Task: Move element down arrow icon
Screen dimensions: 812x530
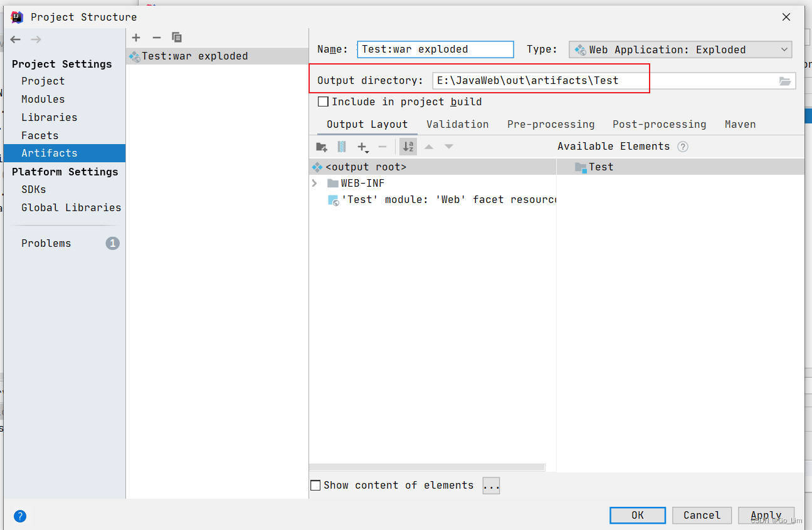Action: [x=449, y=147]
